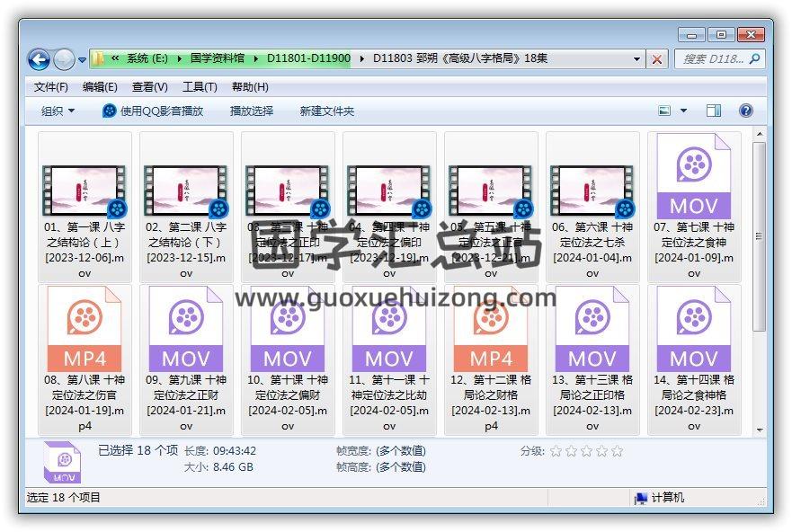Open MP4 icon for lesson 08 伤官
This screenshot has width=792, height=532.
coord(85,329)
